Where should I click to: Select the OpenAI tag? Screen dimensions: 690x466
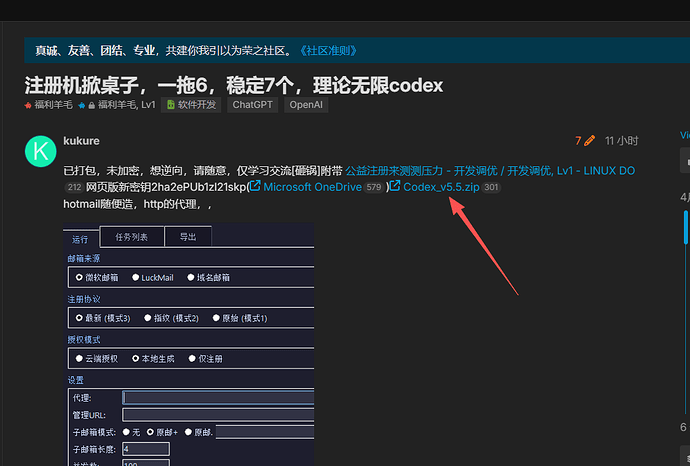tap(306, 105)
